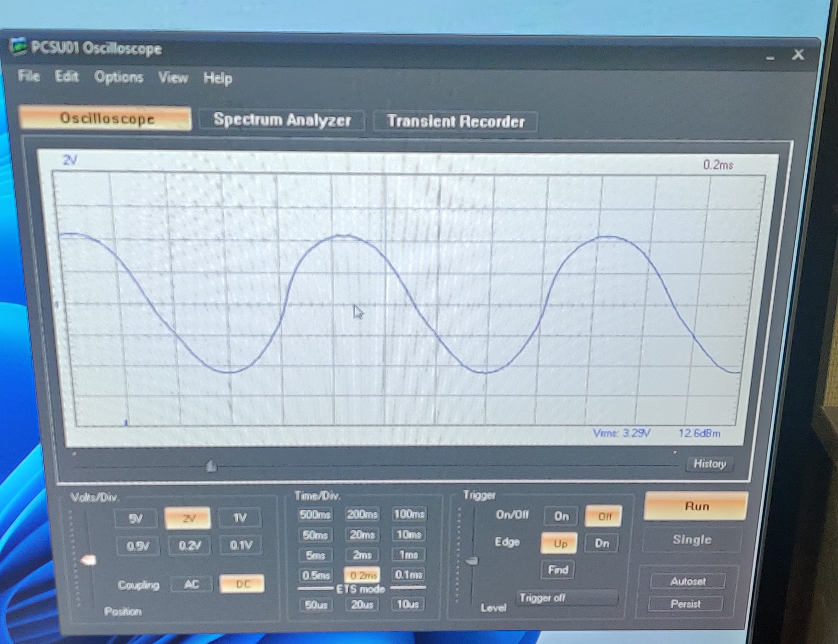Click the trigger Find button
The image size is (838, 644).
coord(558,570)
